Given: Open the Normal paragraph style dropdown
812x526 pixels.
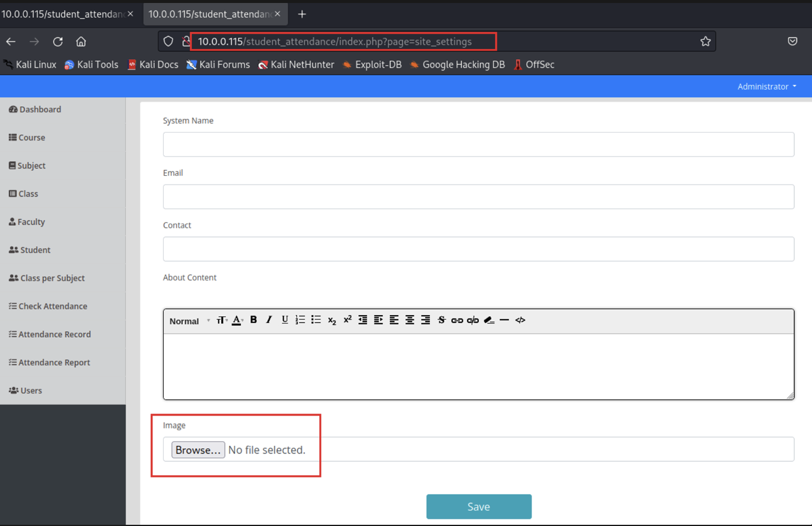Looking at the screenshot, I should (190, 321).
